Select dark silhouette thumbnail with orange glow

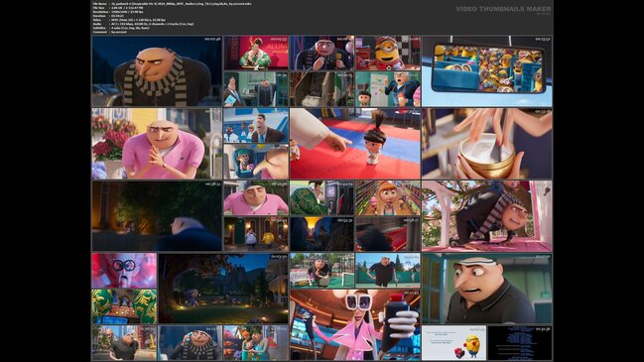point(322,234)
